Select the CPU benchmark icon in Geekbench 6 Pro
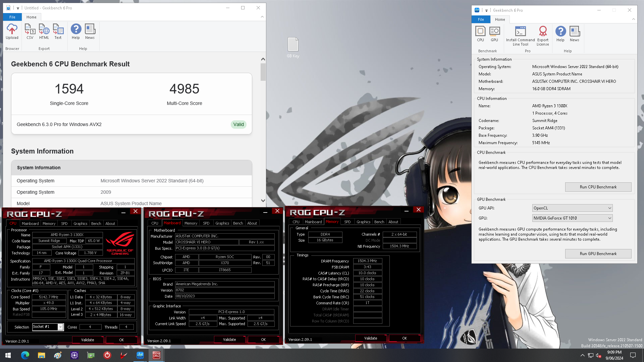The width and height of the screenshot is (644, 362). pyautogui.click(x=480, y=34)
